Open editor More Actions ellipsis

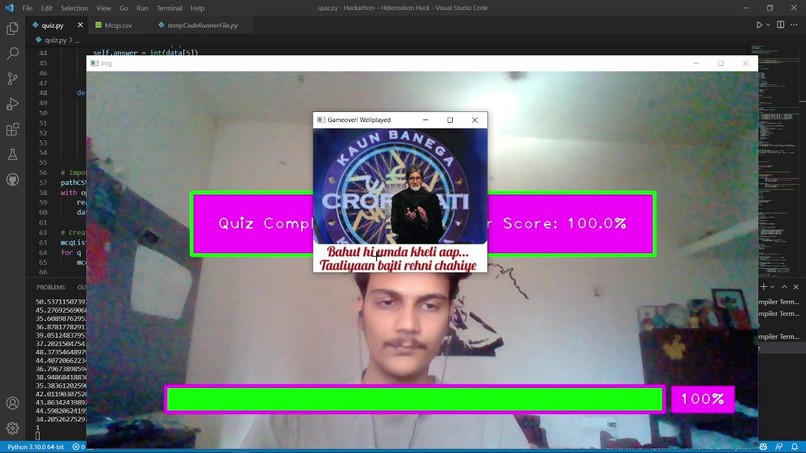tap(794, 25)
